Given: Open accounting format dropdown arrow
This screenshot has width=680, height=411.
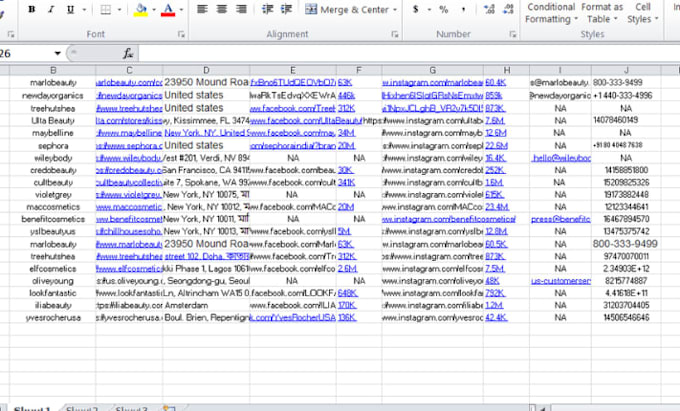Looking at the screenshot, I should coord(429,10).
